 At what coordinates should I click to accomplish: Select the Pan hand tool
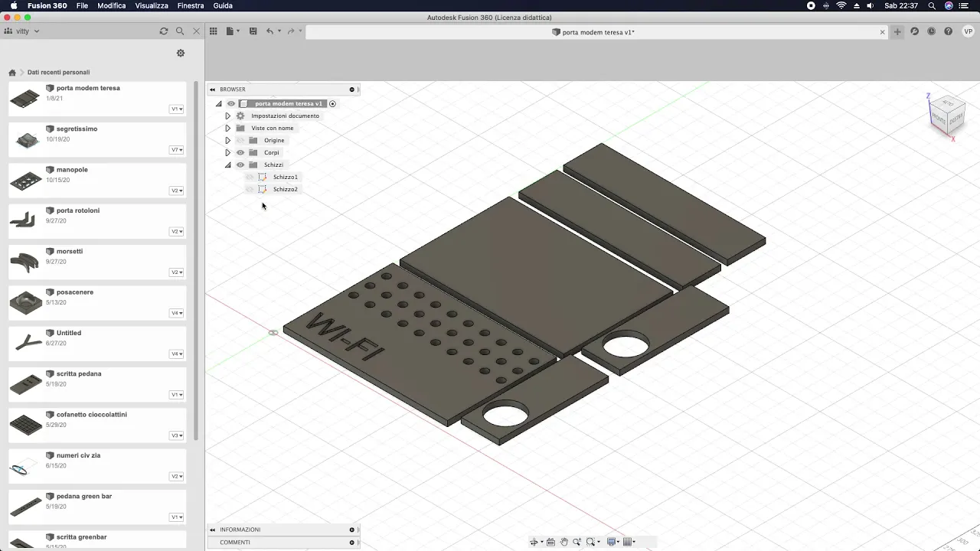click(564, 542)
